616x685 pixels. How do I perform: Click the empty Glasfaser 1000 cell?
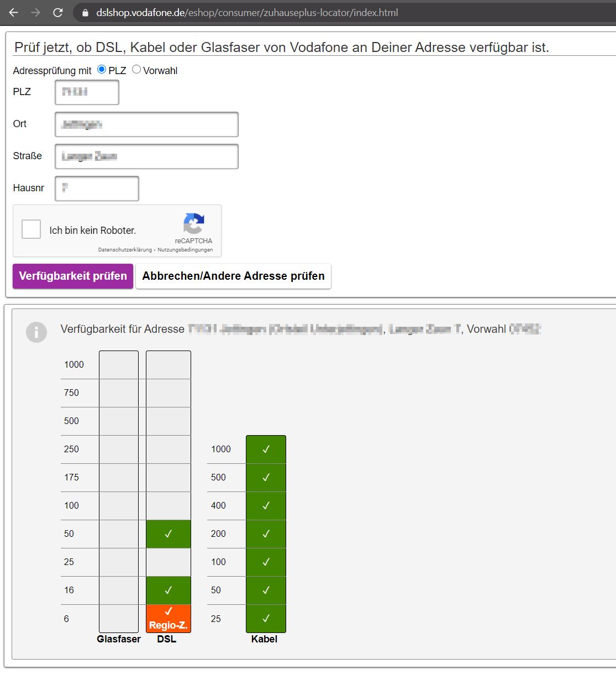pos(119,365)
